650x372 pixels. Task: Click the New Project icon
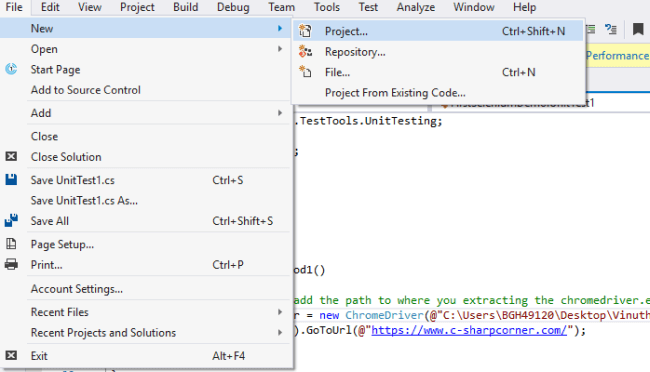(305, 31)
